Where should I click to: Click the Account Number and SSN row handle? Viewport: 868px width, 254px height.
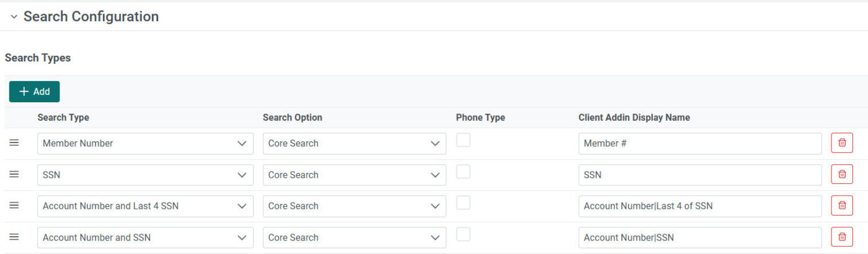(x=14, y=237)
